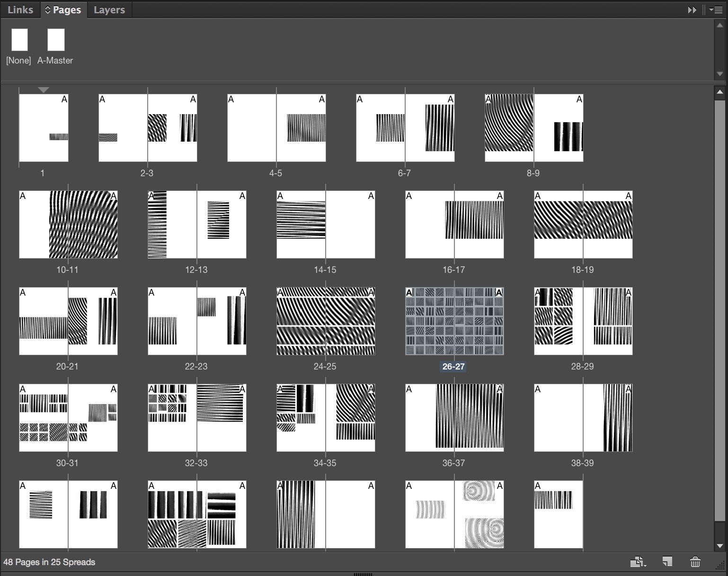Select spread 32-33 thumbnail
This screenshot has width=728, height=576.
[x=197, y=418]
